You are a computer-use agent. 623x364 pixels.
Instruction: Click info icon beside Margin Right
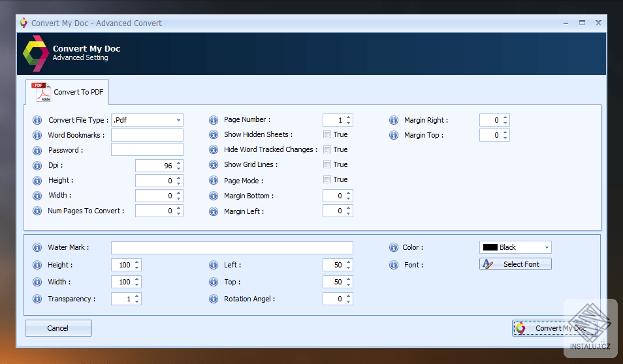394,120
